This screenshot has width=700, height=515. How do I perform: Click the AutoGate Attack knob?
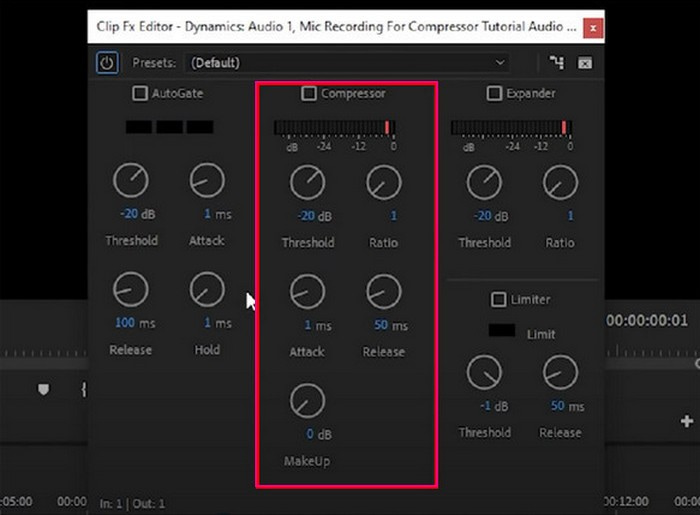207,180
